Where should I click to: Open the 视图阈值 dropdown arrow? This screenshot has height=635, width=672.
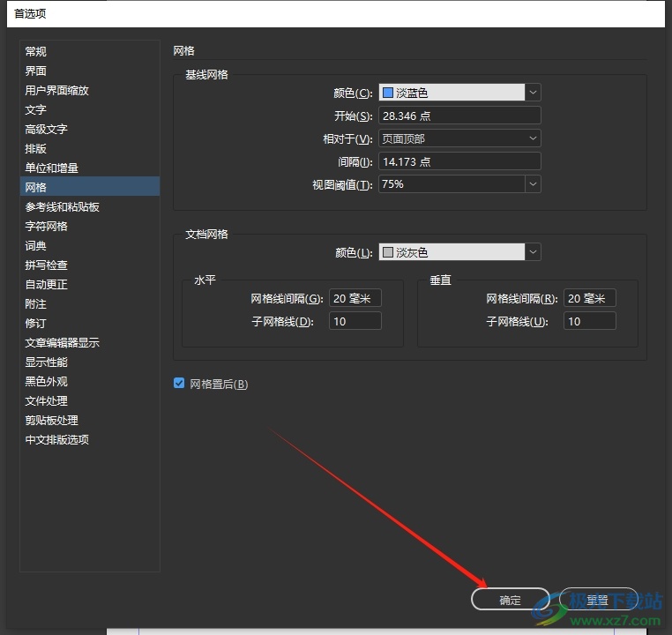tap(533, 184)
